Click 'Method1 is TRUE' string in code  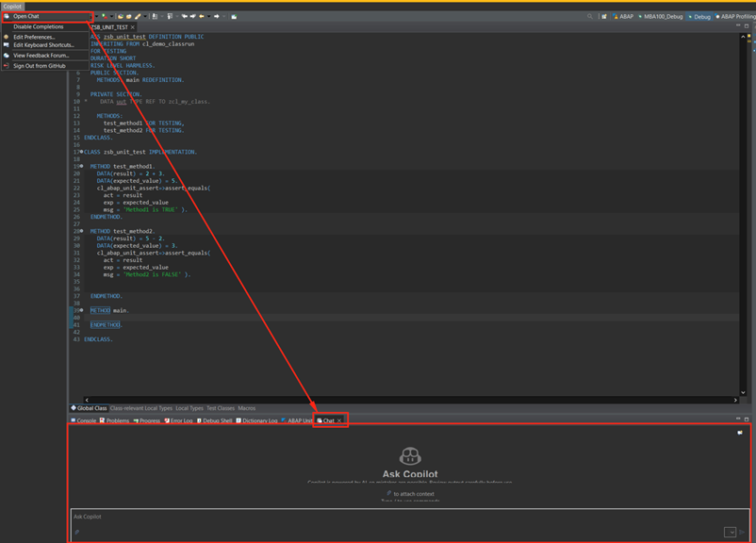[151, 210]
